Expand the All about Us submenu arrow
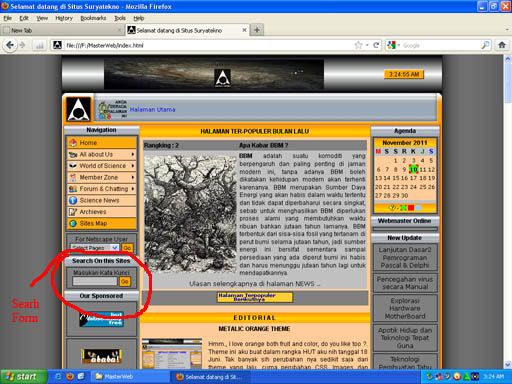This screenshot has width=512, height=384. click(x=133, y=154)
